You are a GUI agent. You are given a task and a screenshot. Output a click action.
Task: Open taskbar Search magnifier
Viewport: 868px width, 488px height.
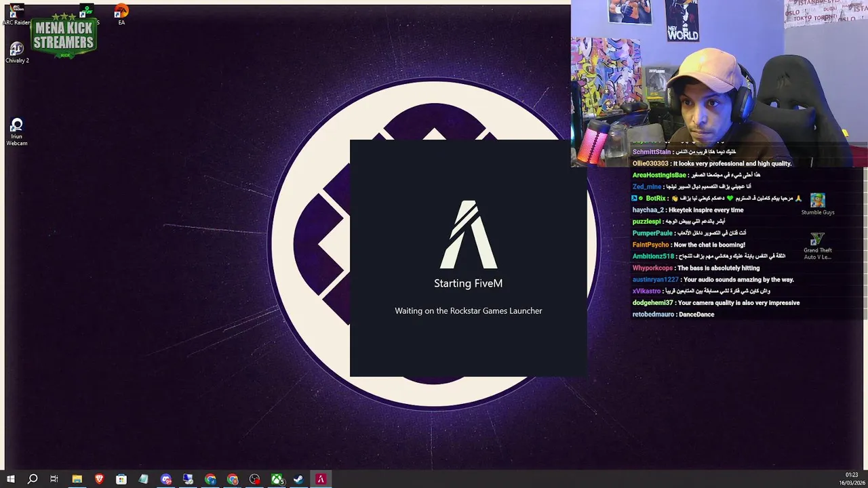pos(32,479)
